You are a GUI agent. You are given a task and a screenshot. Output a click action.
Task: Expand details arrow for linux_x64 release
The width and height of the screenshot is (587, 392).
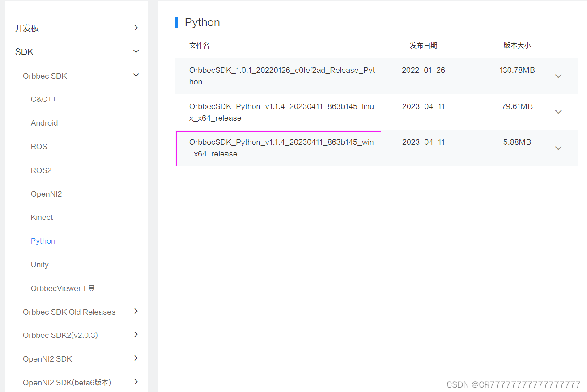pos(558,112)
